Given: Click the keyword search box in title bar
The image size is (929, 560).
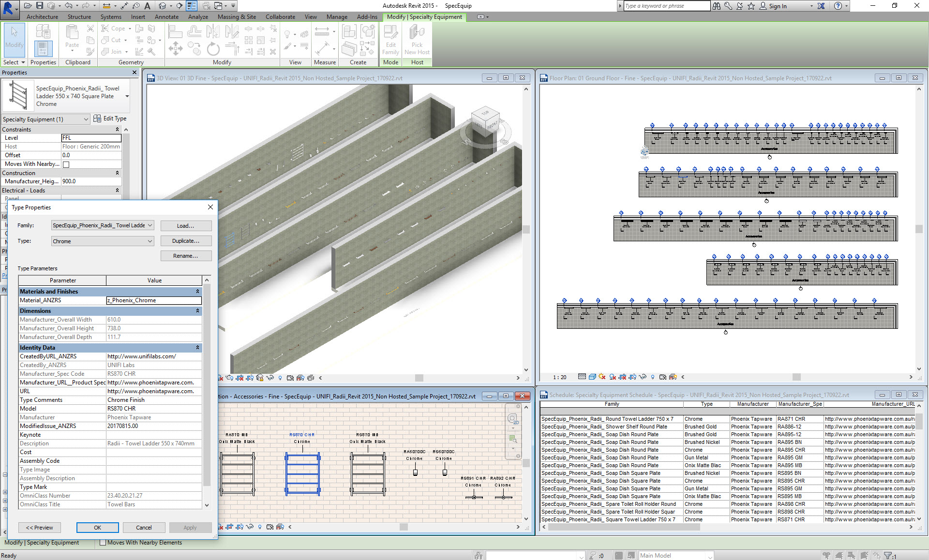Looking at the screenshot, I should click(x=666, y=6).
